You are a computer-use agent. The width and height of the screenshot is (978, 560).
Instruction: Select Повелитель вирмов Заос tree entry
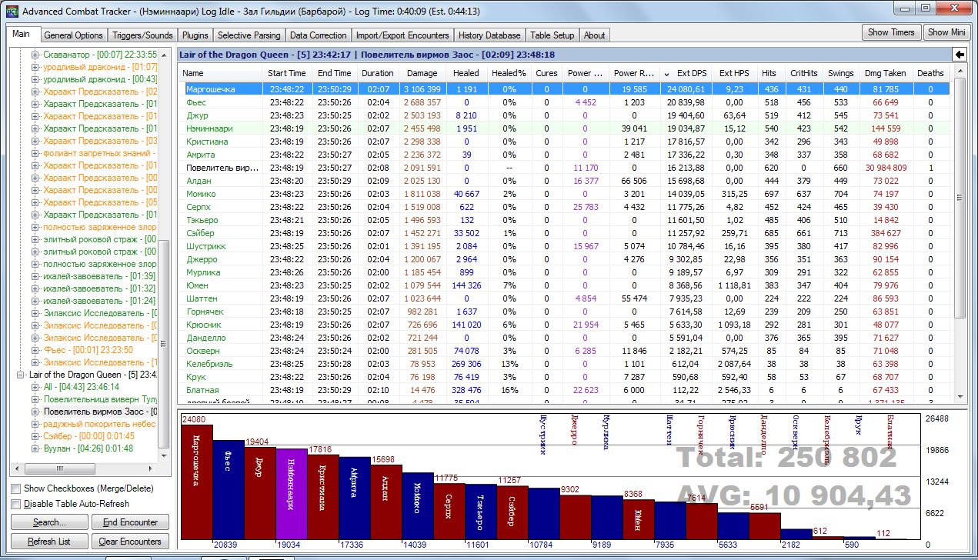point(100,412)
